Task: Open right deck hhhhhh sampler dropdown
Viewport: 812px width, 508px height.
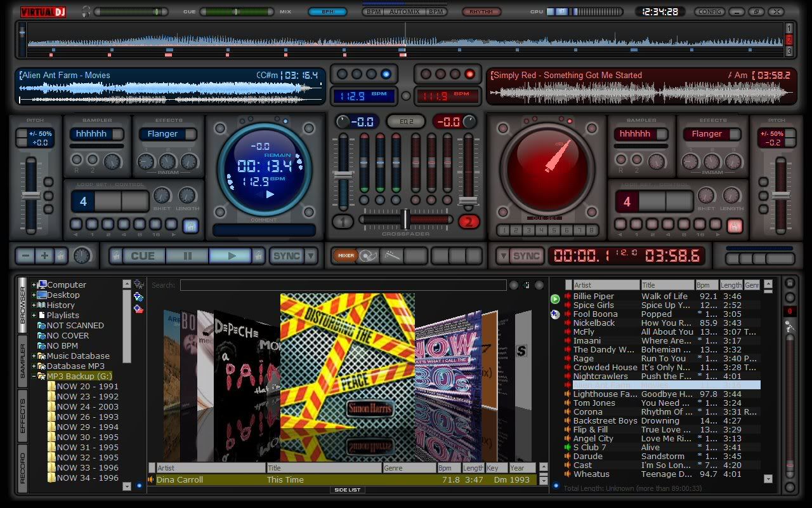Action: [662, 134]
